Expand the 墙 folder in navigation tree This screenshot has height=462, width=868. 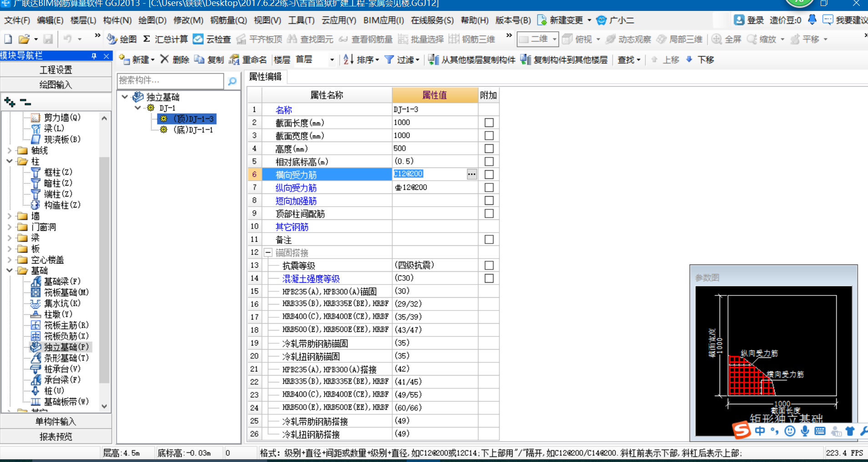pyautogui.click(x=10, y=216)
